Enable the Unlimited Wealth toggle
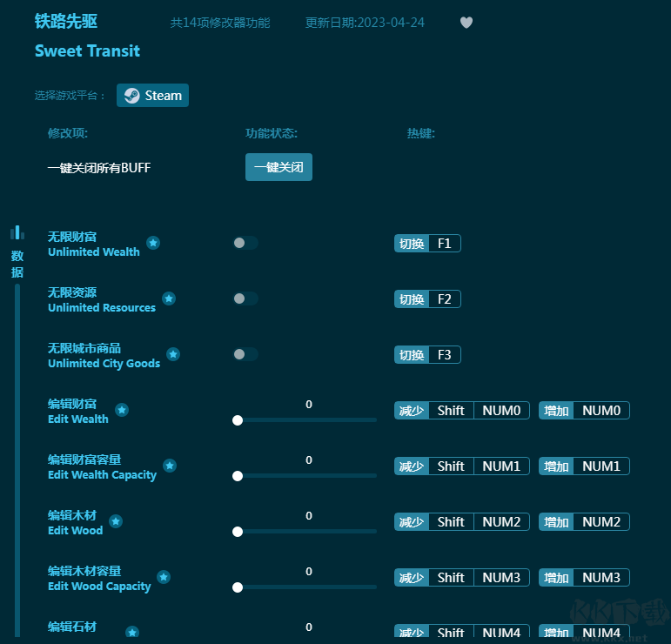 [245, 243]
